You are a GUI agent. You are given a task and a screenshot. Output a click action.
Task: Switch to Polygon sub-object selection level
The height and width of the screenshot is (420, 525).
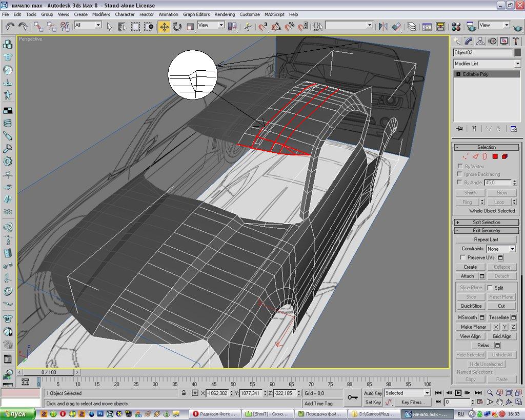pos(495,156)
